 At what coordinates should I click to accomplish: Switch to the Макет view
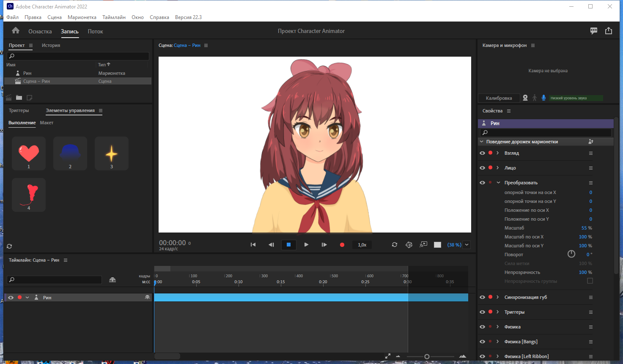(47, 123)
